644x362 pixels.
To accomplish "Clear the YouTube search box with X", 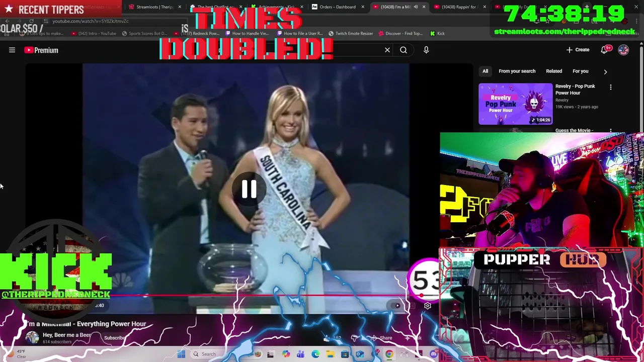I will tap(387, 50).
